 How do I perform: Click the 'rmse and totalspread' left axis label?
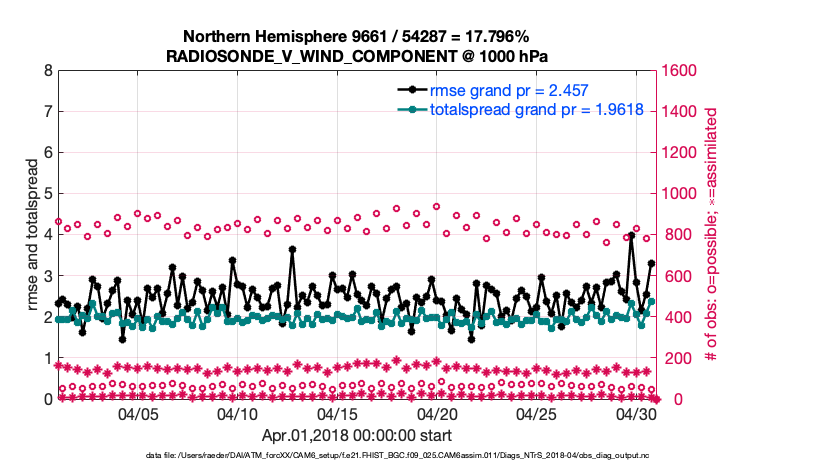[x=33, y=234]
